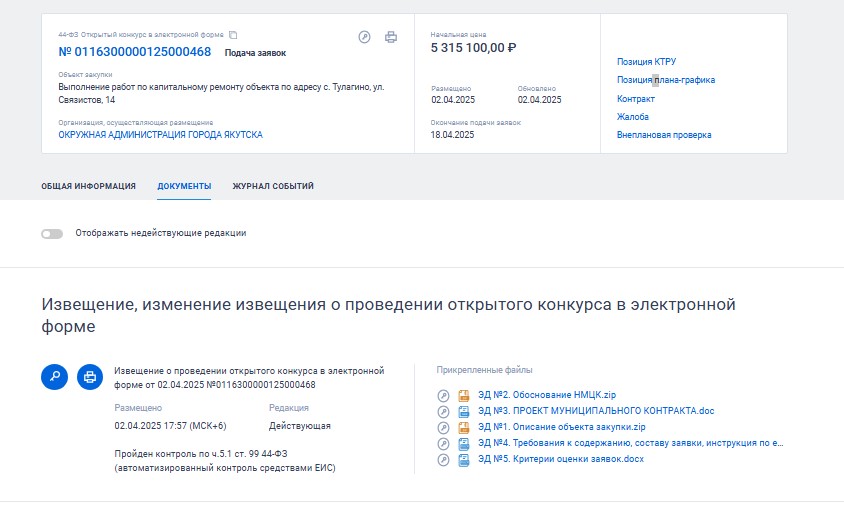Screen dimensions: 844x514
Task: View signature for ЭД №2 Обоснование НМЦК file
Action: point(443,396)
